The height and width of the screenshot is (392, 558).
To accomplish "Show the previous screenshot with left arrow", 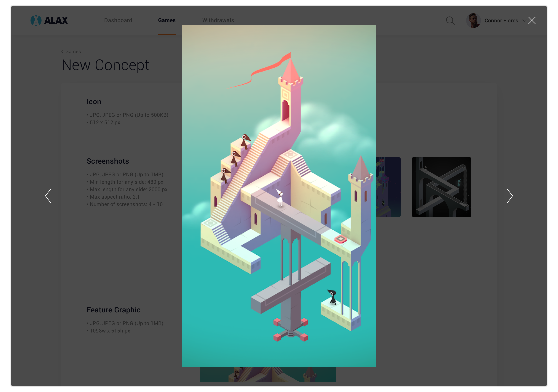I will 48,196.
